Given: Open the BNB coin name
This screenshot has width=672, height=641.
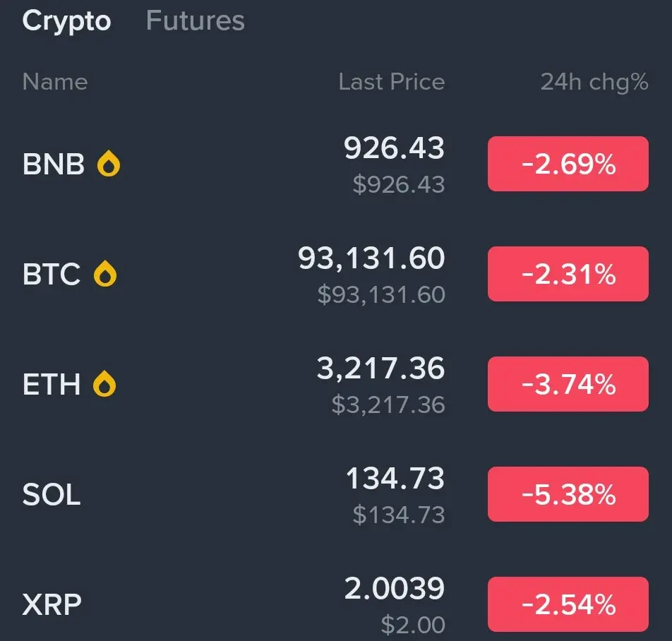Looking at the screenshot, I should pos(53,164).
